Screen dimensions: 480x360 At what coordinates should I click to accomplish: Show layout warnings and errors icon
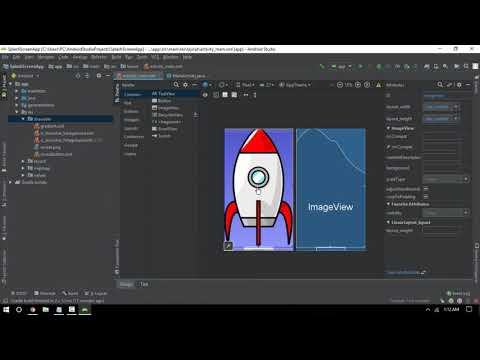click(378, 85)
